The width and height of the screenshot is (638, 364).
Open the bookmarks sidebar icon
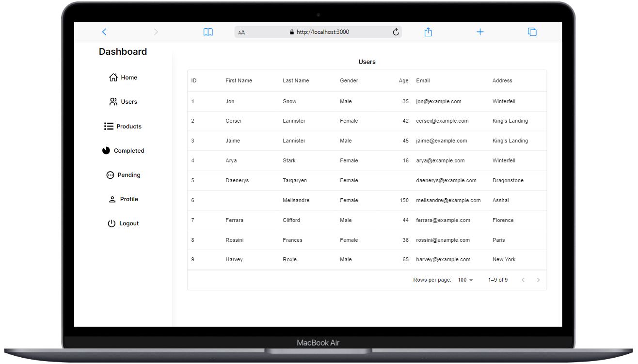coord(207,32)
